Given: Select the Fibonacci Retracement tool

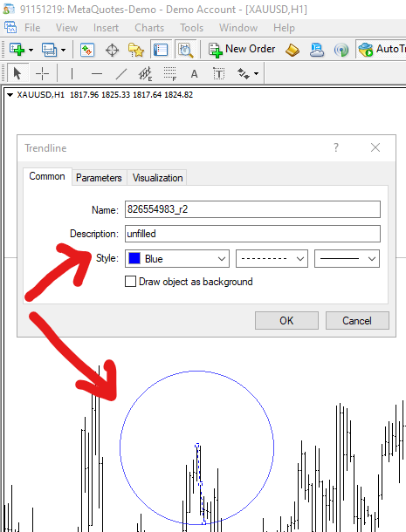Looking at the screenshot, I should [x=170, y=73].
